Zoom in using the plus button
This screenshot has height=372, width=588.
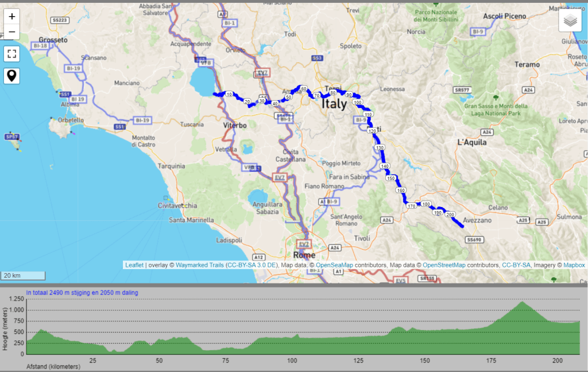[x=11, y=16]
